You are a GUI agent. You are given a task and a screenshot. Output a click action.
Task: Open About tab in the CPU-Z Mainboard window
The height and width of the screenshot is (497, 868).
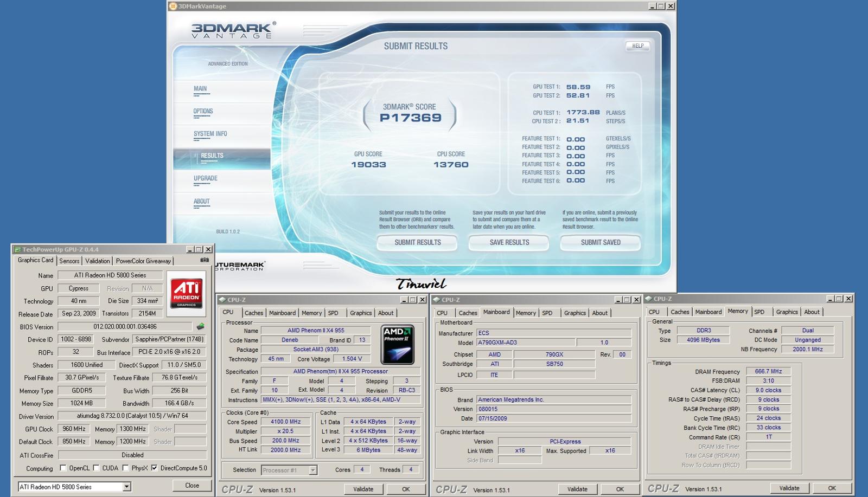click(x=600, y=313)
